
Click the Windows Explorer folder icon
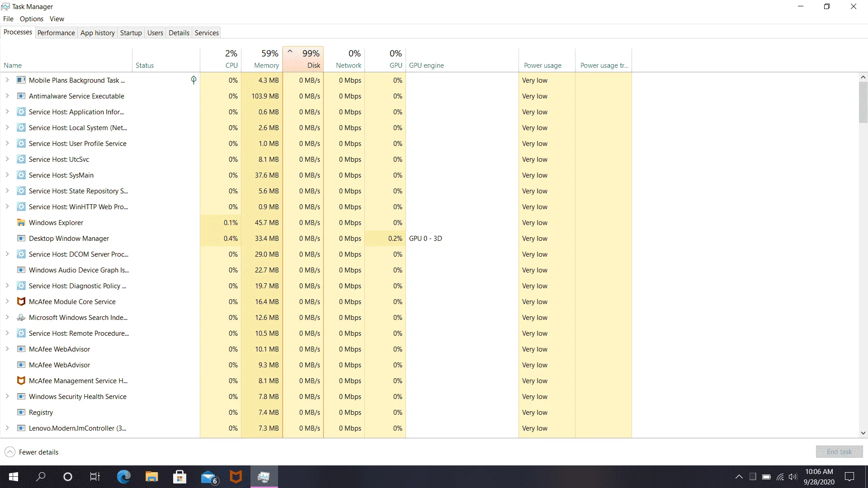coord(21,222)
